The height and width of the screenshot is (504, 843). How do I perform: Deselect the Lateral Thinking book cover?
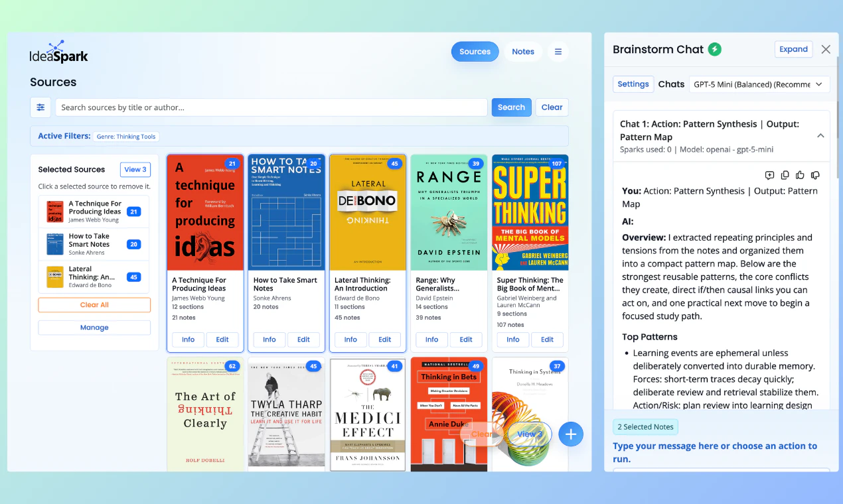[x=368, y=212]
